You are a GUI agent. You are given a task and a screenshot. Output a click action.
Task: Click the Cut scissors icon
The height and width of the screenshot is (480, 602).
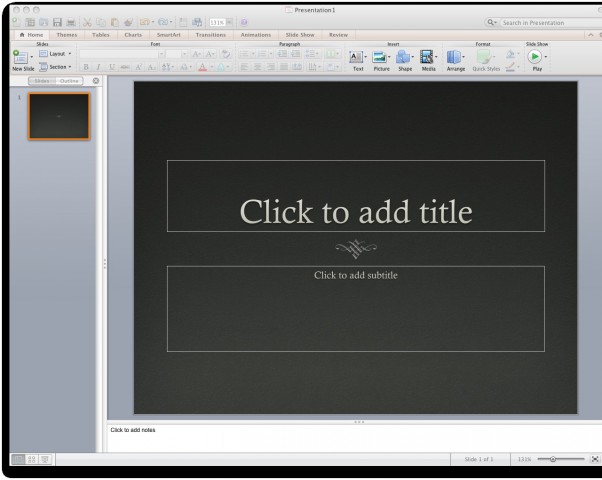click(87, 22)
